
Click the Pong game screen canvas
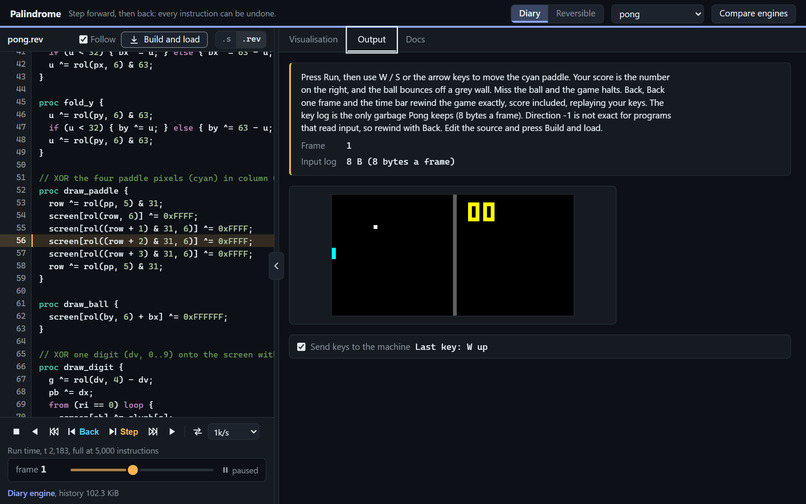(x=453, y=255)
